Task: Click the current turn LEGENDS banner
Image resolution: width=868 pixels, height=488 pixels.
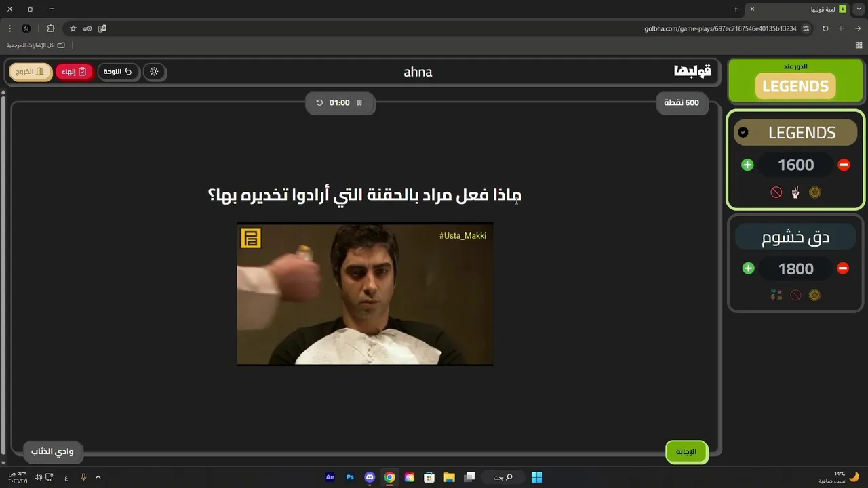Action: (x=795, y=86)
